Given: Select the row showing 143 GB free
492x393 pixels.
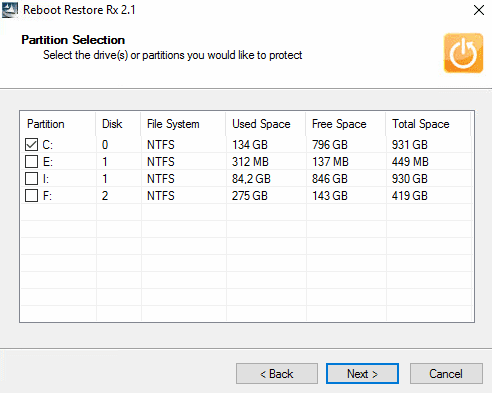Looking at the screenshot, I should pos(246,196).
